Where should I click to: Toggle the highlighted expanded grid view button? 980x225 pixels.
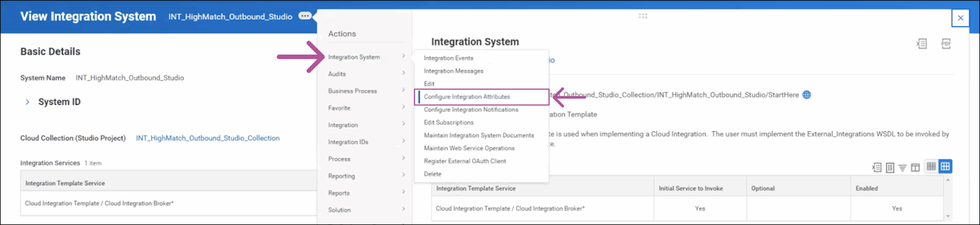point(945,166)
